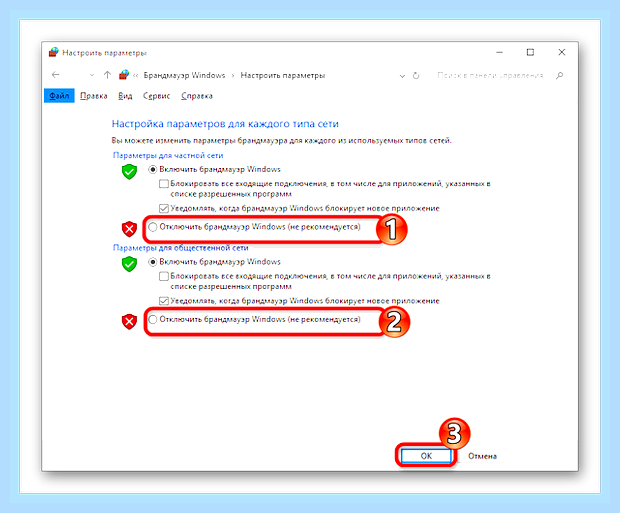620x513 pixels.
Task: Click the window title bar firewall icon
Action: point(54,52)
